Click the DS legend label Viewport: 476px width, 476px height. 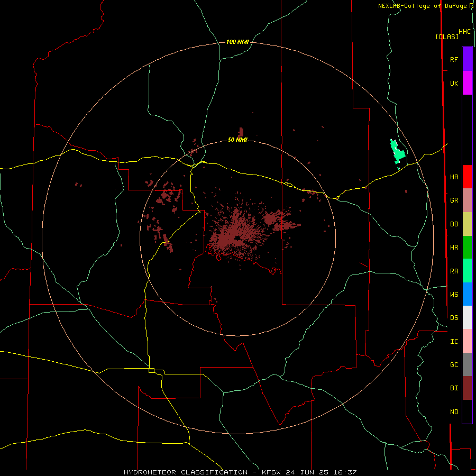[454, 317]
